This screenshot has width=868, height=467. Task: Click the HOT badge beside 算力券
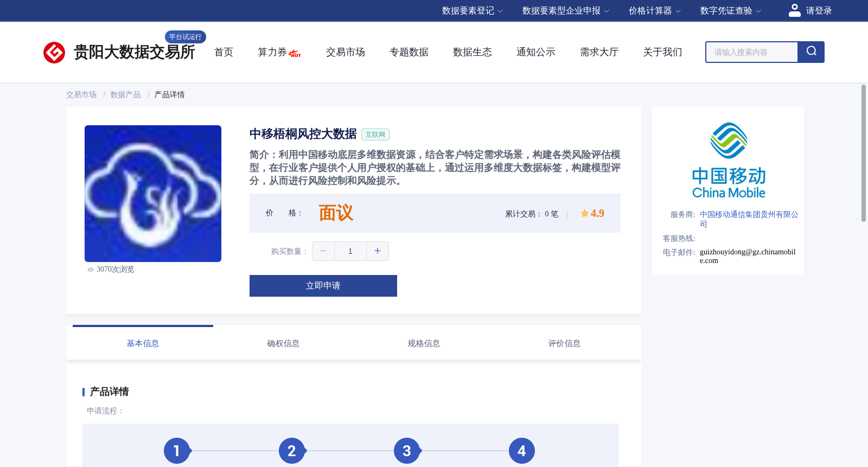click(x=295, y=54)
